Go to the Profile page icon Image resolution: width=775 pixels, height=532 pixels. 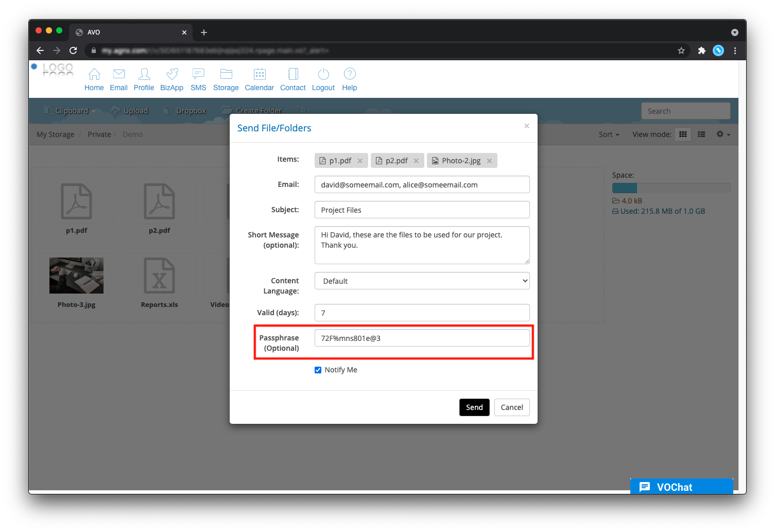click(x=144, y=75)
